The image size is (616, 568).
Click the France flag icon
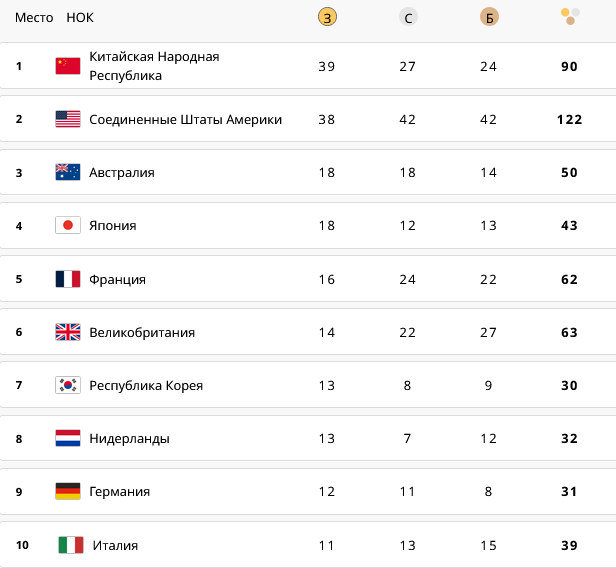[x=68, y=279]
